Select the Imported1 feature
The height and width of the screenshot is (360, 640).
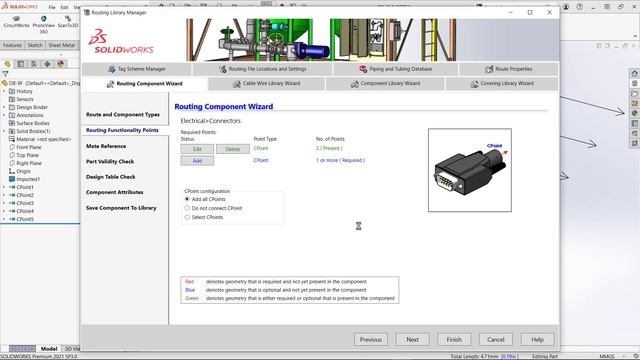[28, 179]
